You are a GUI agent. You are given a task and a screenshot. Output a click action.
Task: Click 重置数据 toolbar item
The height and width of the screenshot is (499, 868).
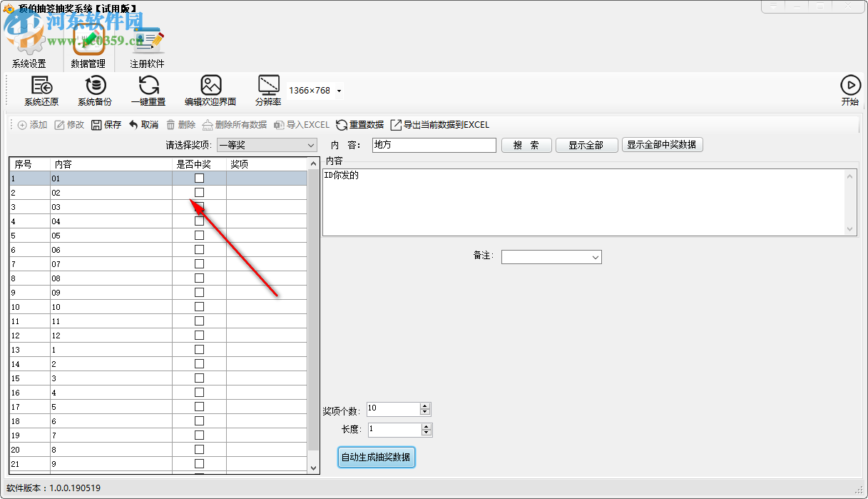pos(360,125)
